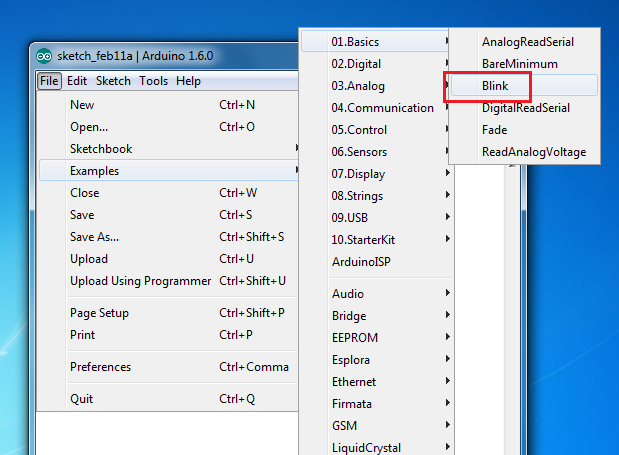Screen dimensions: 619x455
Task: Open the AnalogReadSerial example
Action: click(x=524, y=42)
